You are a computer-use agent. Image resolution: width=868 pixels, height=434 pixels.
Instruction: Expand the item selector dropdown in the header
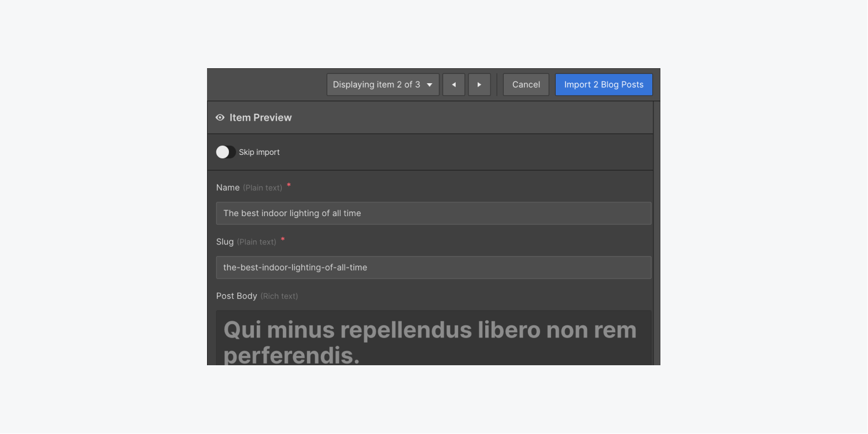point(382,84)
